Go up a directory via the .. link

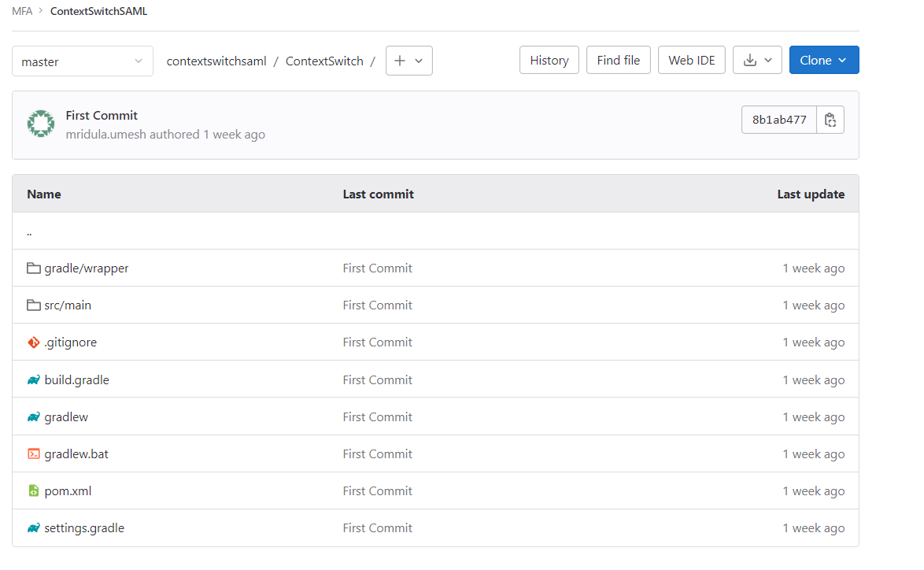pos(28,231)
